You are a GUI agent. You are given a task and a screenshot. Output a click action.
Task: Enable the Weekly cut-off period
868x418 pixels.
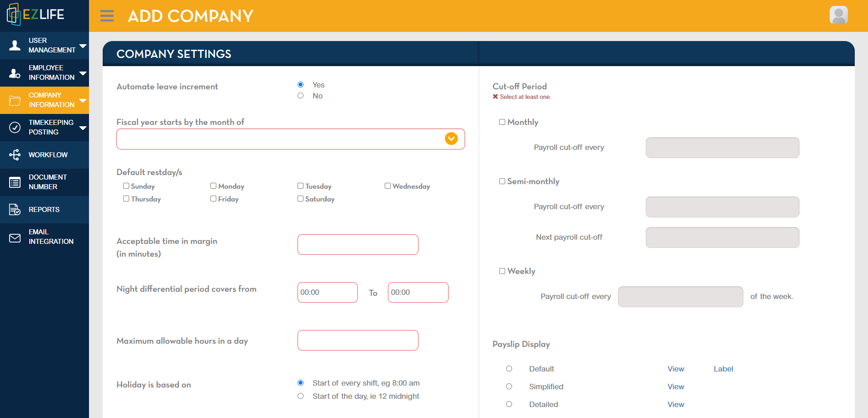502,271
